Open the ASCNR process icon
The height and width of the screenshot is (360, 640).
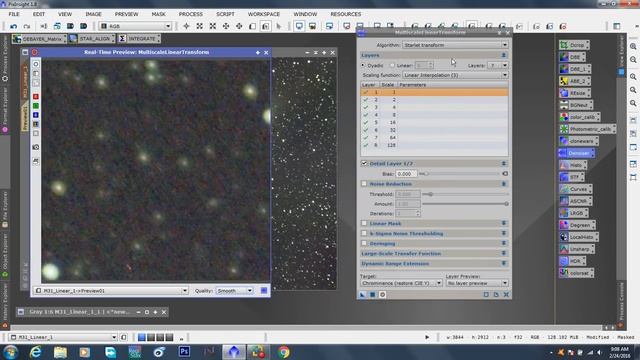coord(575,201)
